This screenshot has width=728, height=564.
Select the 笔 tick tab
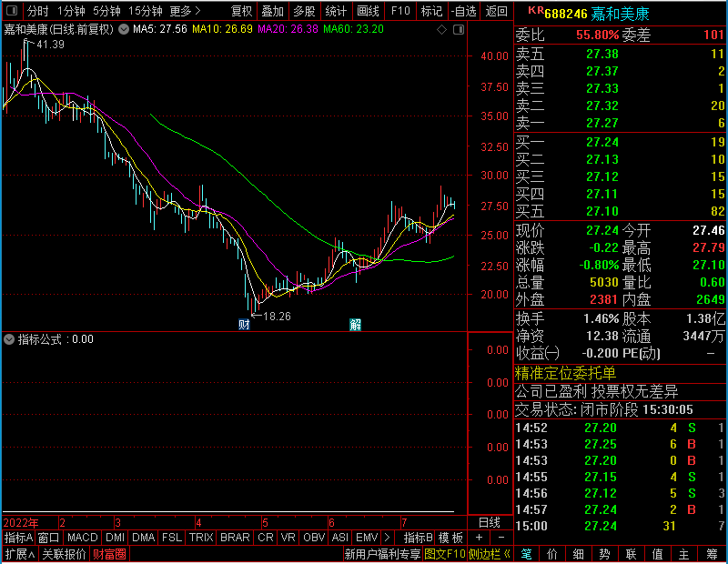[526, 554]
